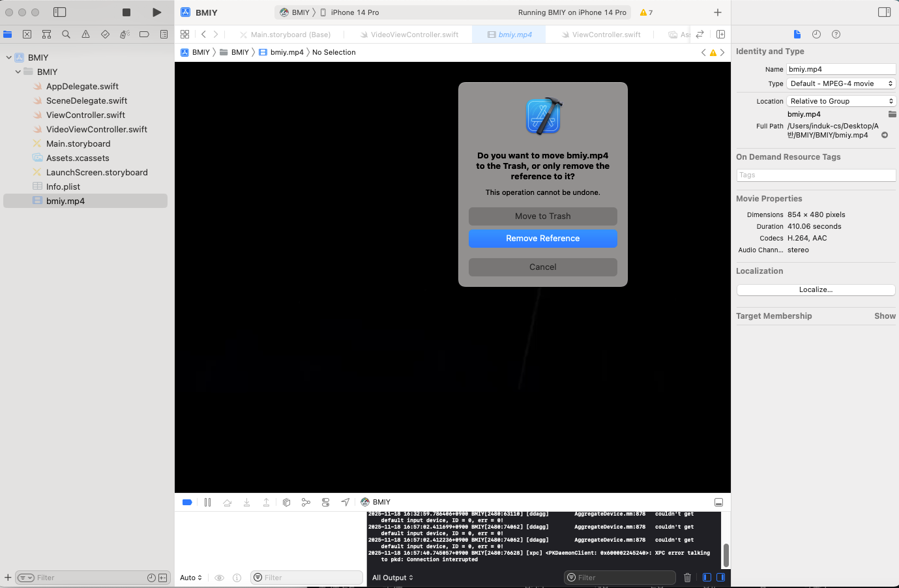The image size is (899, 588).
Task: Clear the console with the trash icon
Action: point(687,578)
